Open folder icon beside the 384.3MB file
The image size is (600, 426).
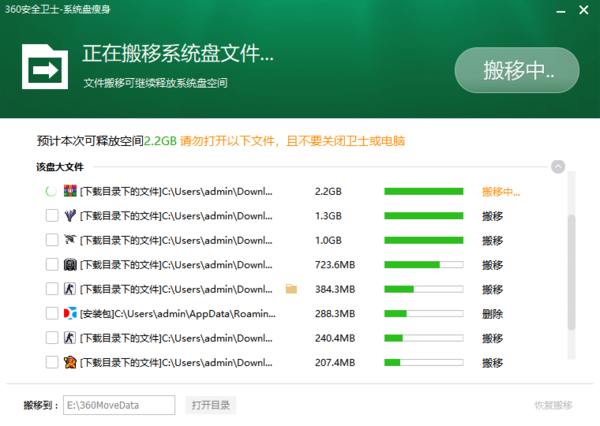pos(292,289)
